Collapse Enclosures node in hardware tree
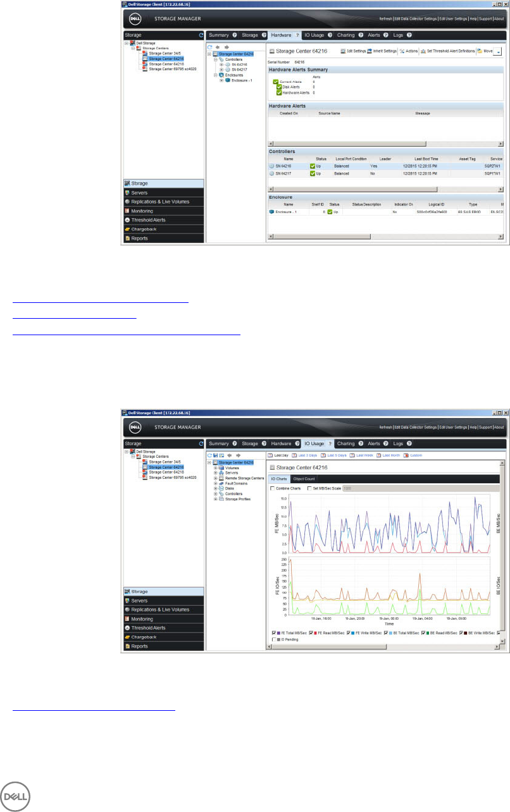The width and height of the screenshot is (510, 812). click(216, 75)
